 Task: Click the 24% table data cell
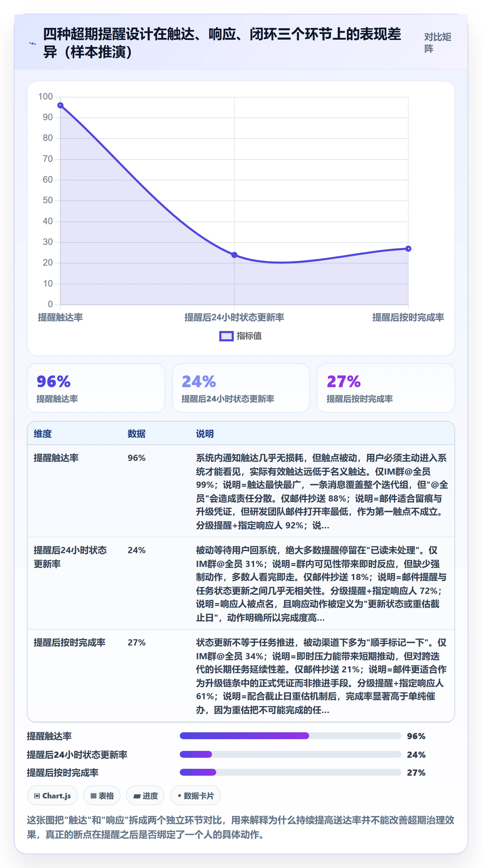point(137,550)
